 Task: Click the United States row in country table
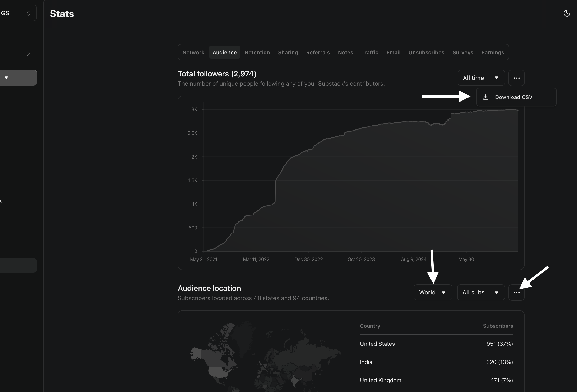[436, 344]
